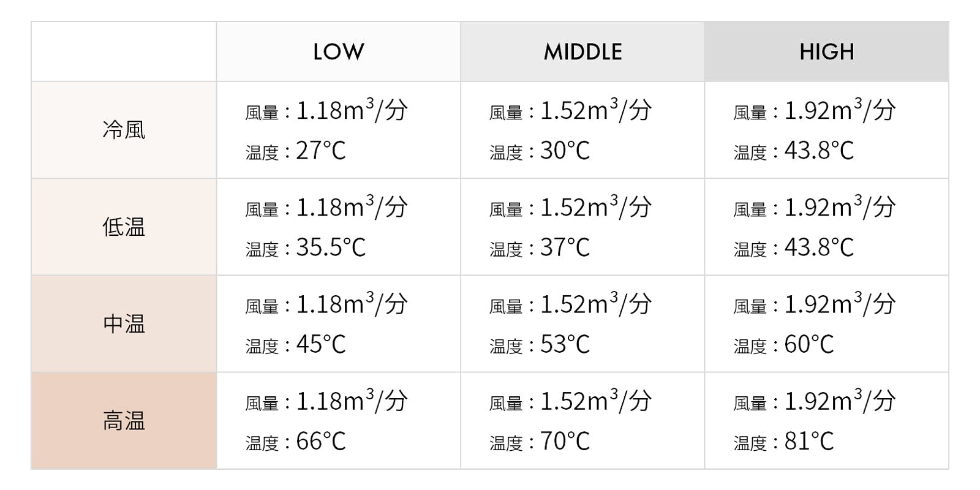Click the 45°C temperature value
The width and height of the screenshot is (980, 490).
pos(321,345)
